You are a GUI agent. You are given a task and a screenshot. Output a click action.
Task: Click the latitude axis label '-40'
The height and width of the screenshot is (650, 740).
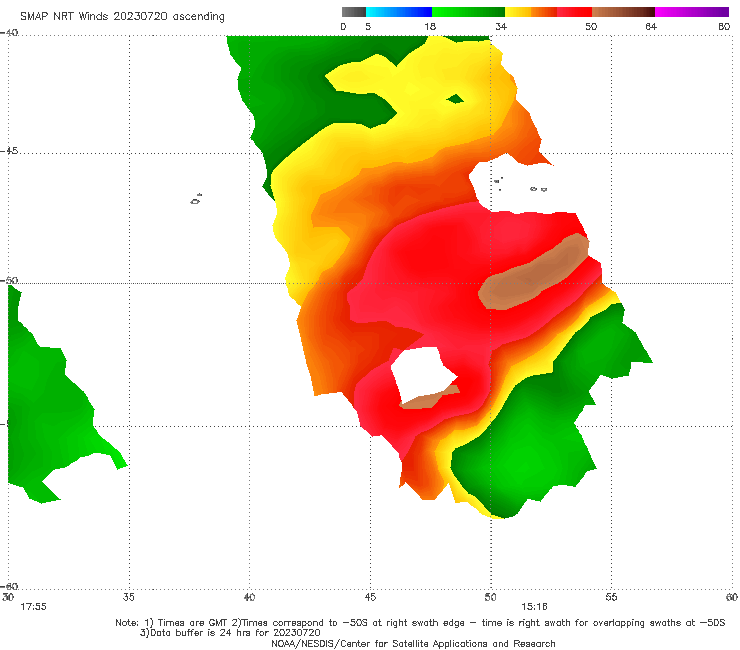tap(9, 33)
